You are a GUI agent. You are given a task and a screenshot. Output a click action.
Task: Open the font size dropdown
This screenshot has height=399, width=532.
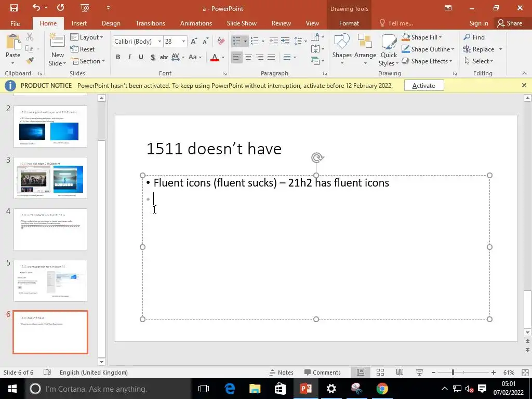coord(183,42)
